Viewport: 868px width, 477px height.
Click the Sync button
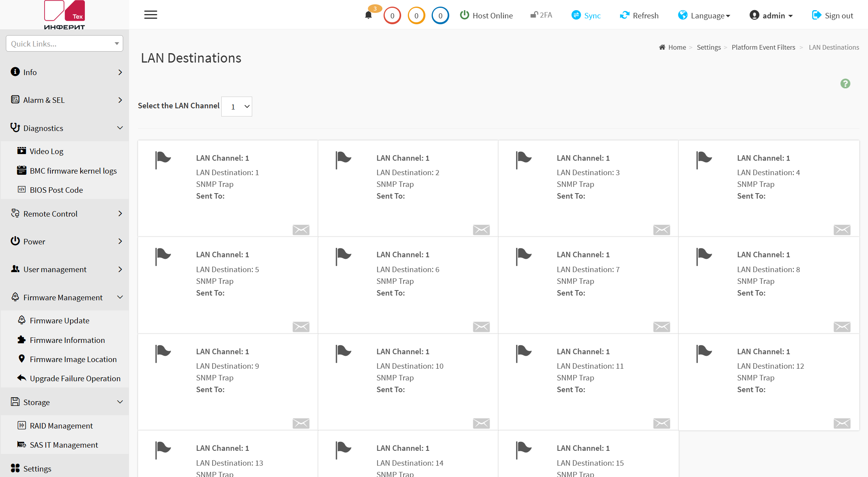click(586, 16)
